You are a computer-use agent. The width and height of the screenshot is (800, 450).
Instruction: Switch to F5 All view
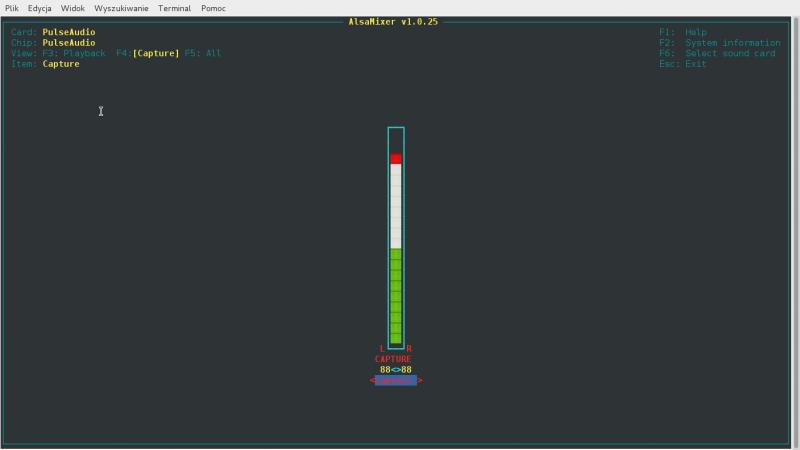[x=203, y=53]
